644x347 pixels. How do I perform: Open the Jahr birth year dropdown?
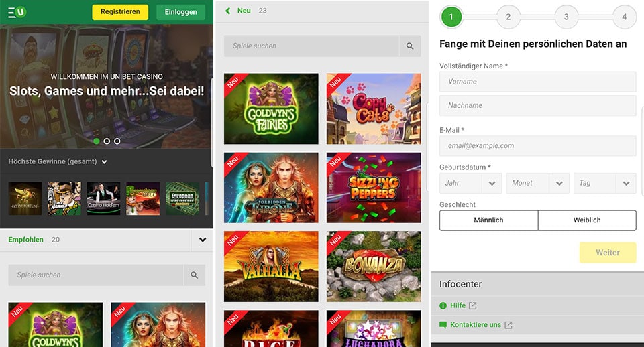point(471,183)
